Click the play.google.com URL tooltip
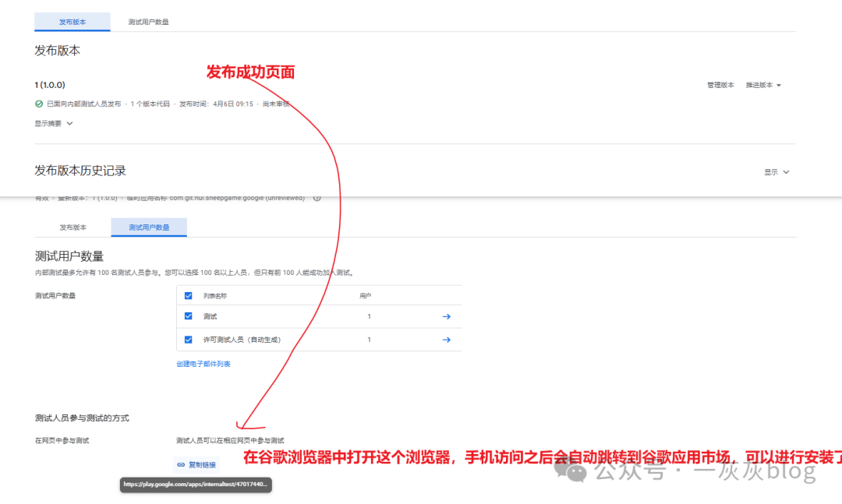 click(196, 484)
